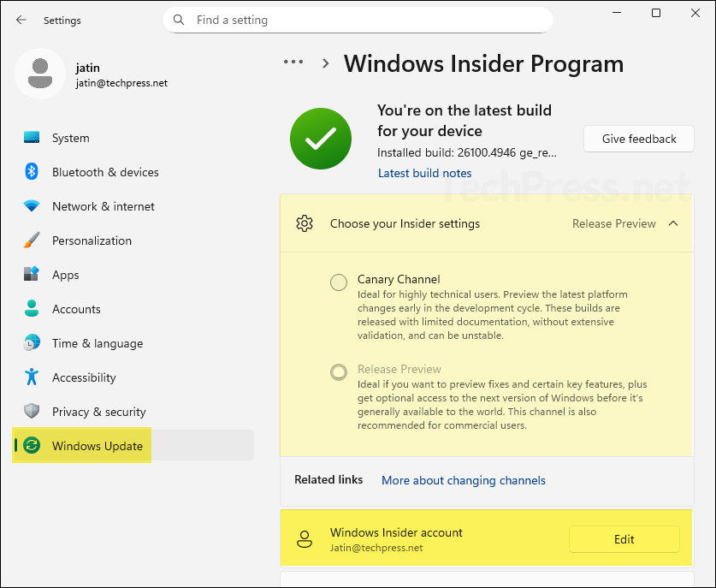Click the Windows Insider account person icon
Viewport: 716px width, 588px height.
[x=305, y=539]
